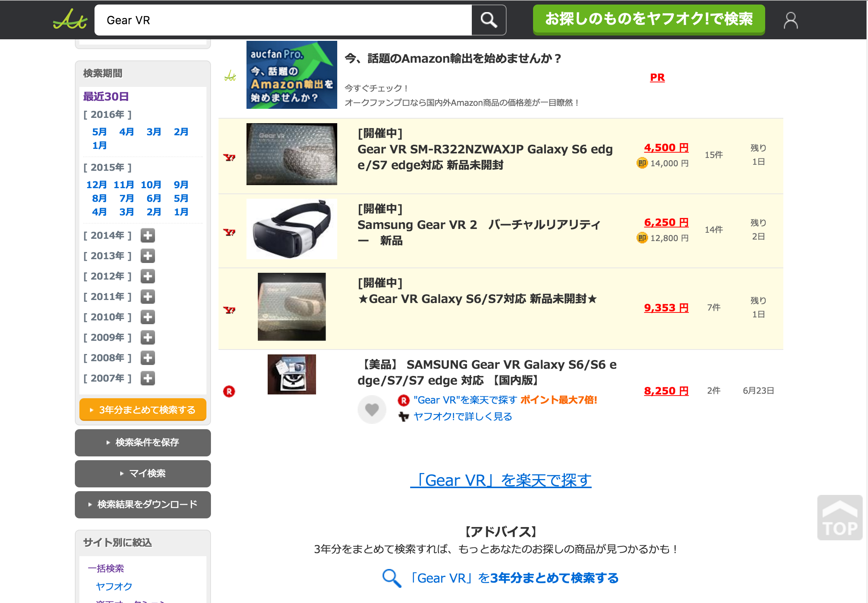Open the aucfan Pro Amazon ad thumbnail
The image size is (868, 603).
pyautogui.click(x=291, y=75)
